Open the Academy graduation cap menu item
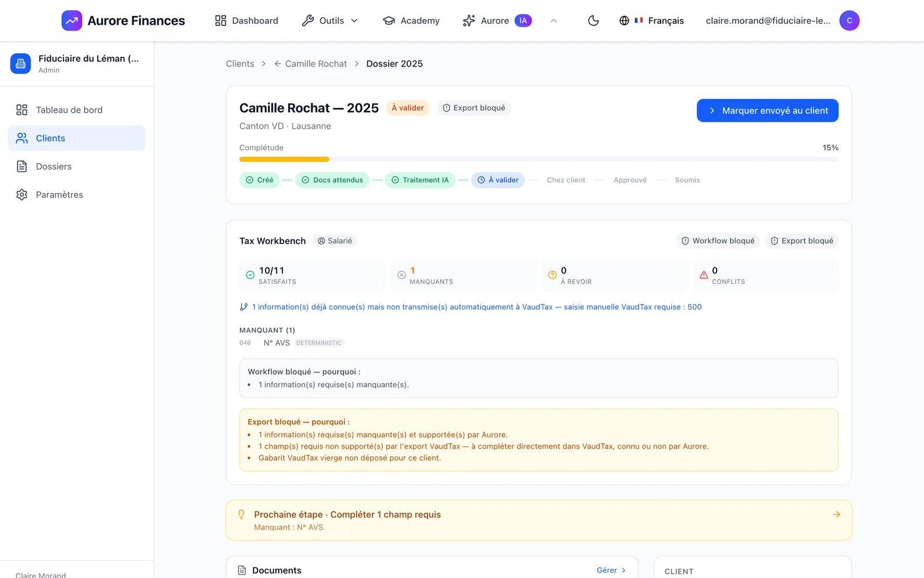Screen dimensions: 924x578 point(411,21)
